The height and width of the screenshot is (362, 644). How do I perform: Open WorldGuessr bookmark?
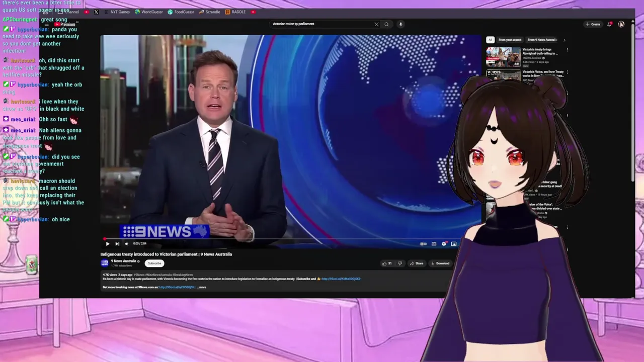pyautogui.click(x=149, y=12)
